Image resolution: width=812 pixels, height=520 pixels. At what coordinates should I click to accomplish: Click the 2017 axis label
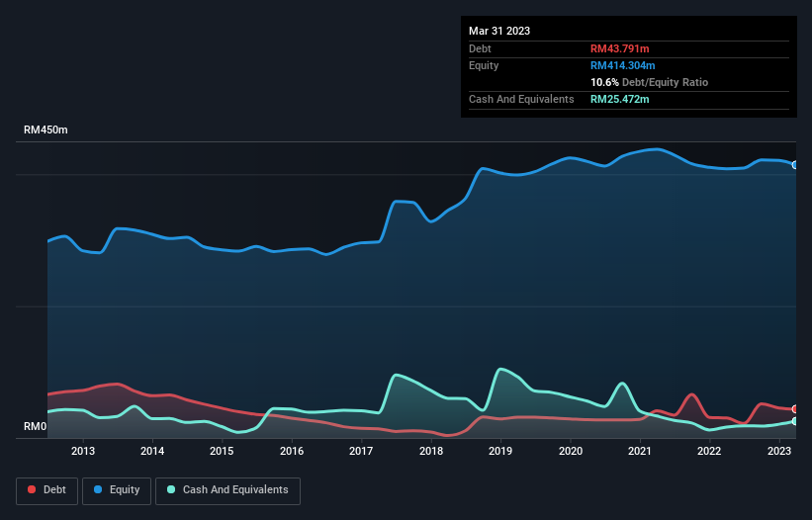tap(361, 451)
